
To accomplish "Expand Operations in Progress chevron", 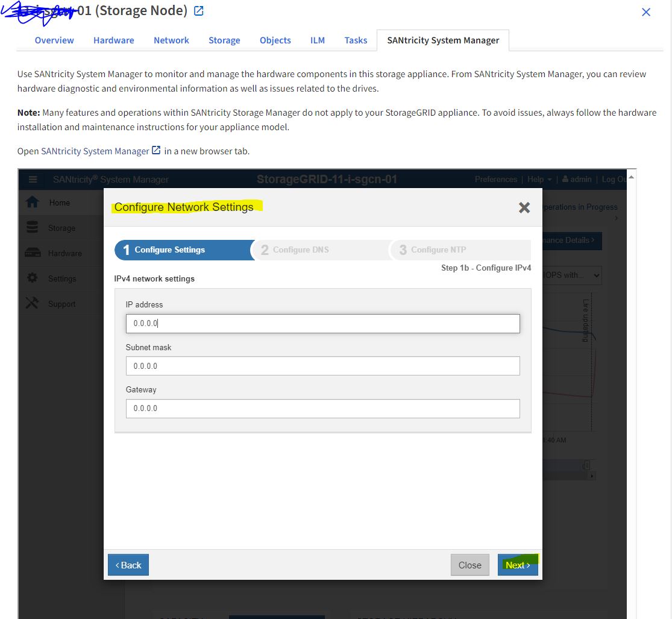I will 615,217.
